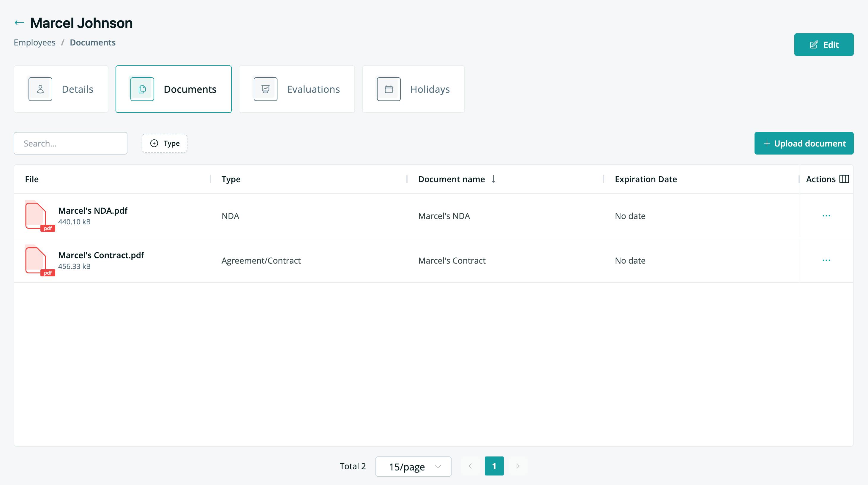The width and height of the screenshot is (868, 485).
Task: Open actions menu for Marcel's Contract row
Action: [826, 260]
